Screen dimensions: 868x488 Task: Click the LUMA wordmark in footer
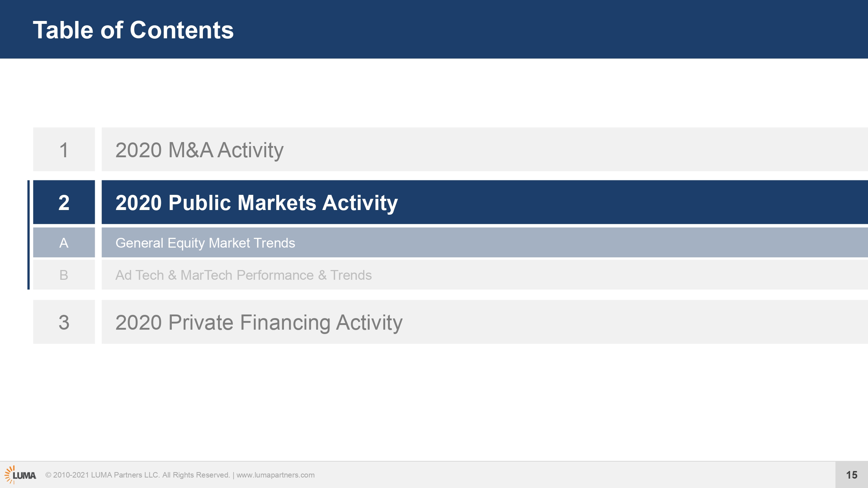(x=25, y=476)
